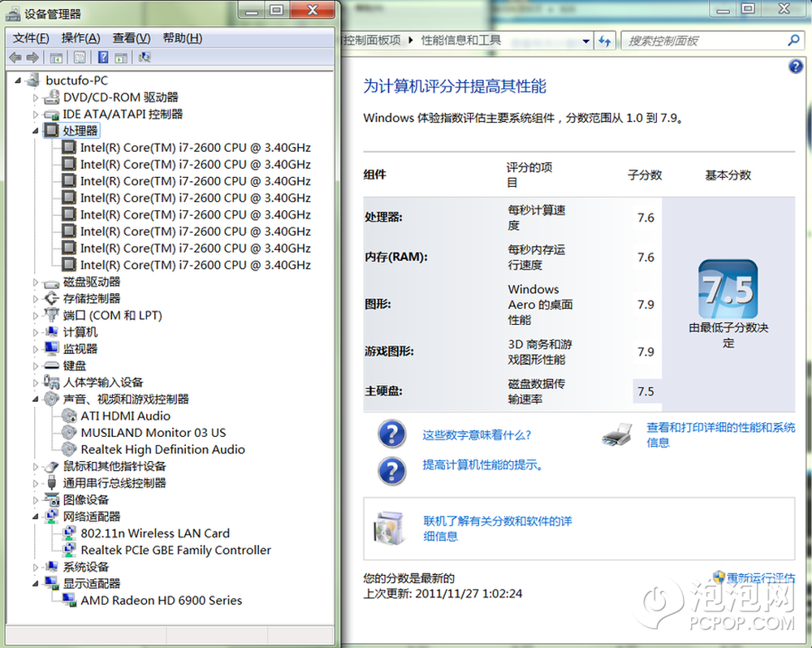Click the 监视器 monitor icon
812x648 pixels.
coord(51,348)
